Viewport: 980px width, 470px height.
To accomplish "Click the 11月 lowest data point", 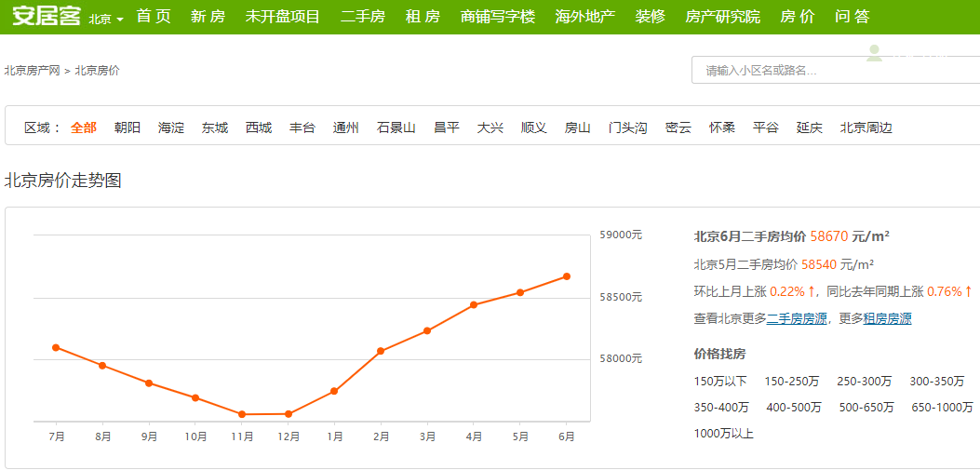I will tap(242, 414).
